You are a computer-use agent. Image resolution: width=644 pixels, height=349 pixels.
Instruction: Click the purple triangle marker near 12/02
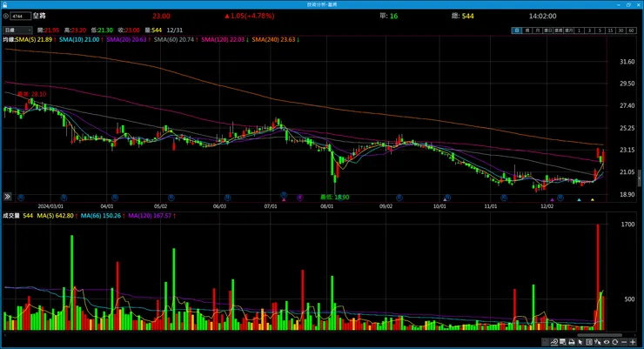pos(552,200)
